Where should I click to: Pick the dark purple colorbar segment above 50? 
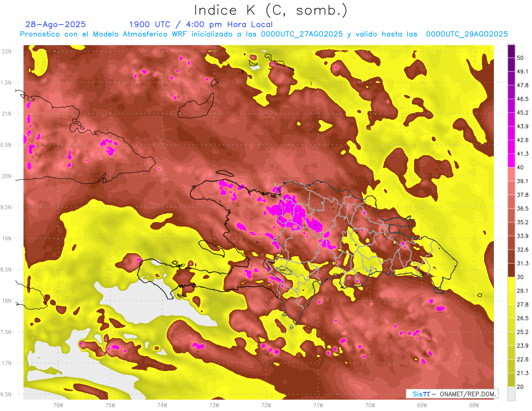coord(512,51)
